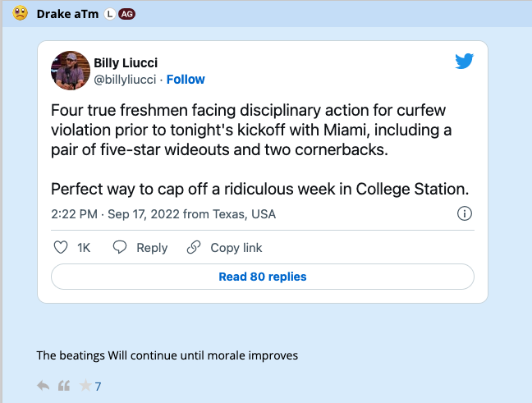Click the heart like icon
The height and width of the screenshot is (403, 532).
point(60,247)
